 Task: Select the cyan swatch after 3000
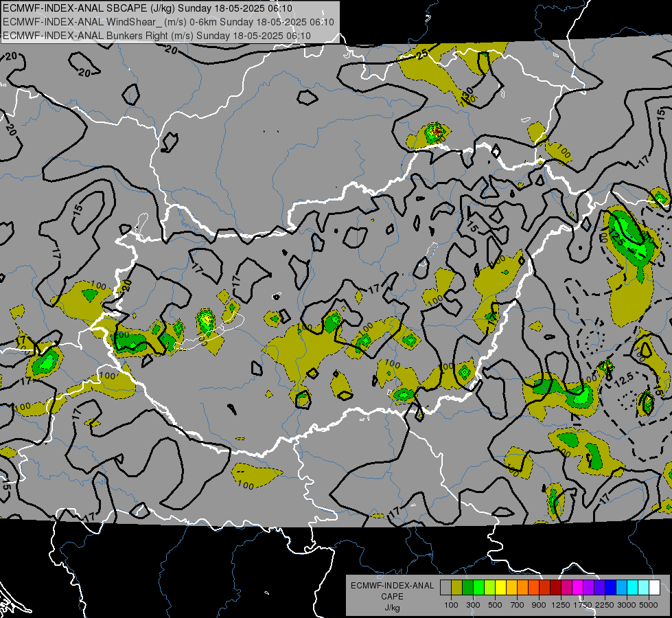click(x=633, y=588)
